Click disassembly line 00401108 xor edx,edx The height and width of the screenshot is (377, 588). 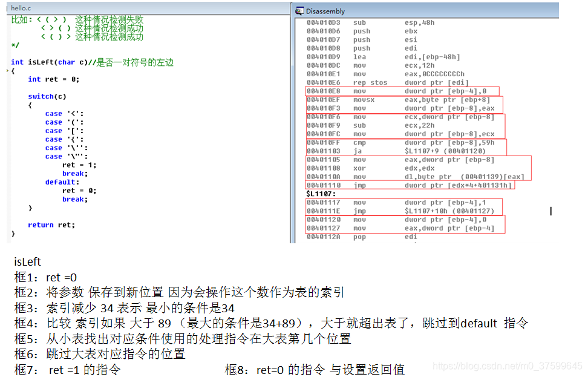370,168
